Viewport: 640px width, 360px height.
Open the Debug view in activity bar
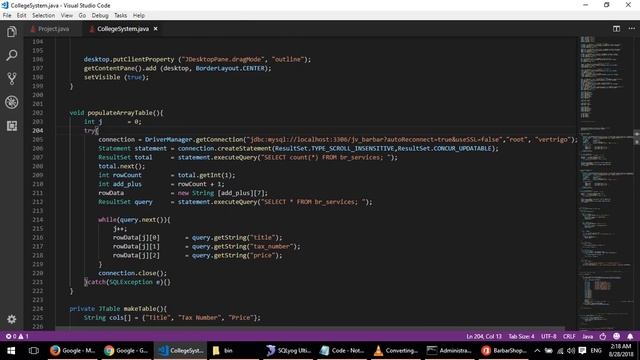pos(12,102)
